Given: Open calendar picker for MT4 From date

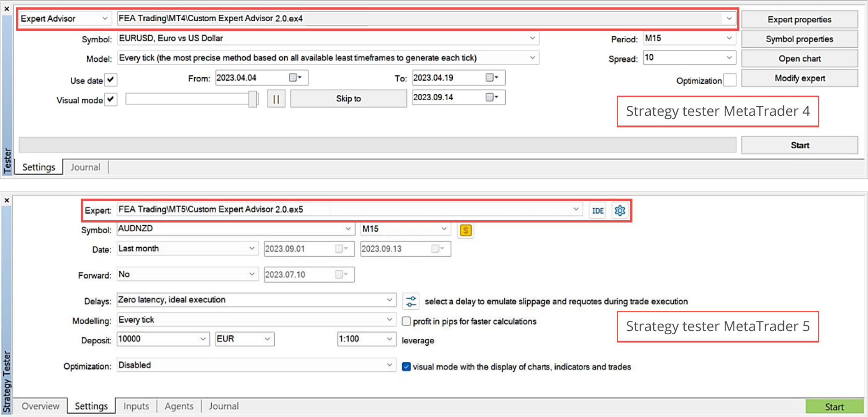Looking at the screenshot, I should click(x=295, y=78).
